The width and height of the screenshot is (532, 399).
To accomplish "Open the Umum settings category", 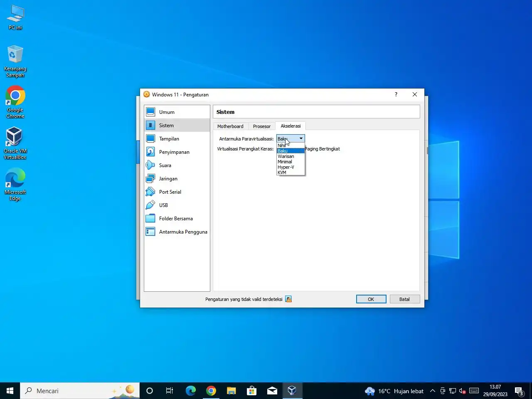I will click(x=177, y=112).
